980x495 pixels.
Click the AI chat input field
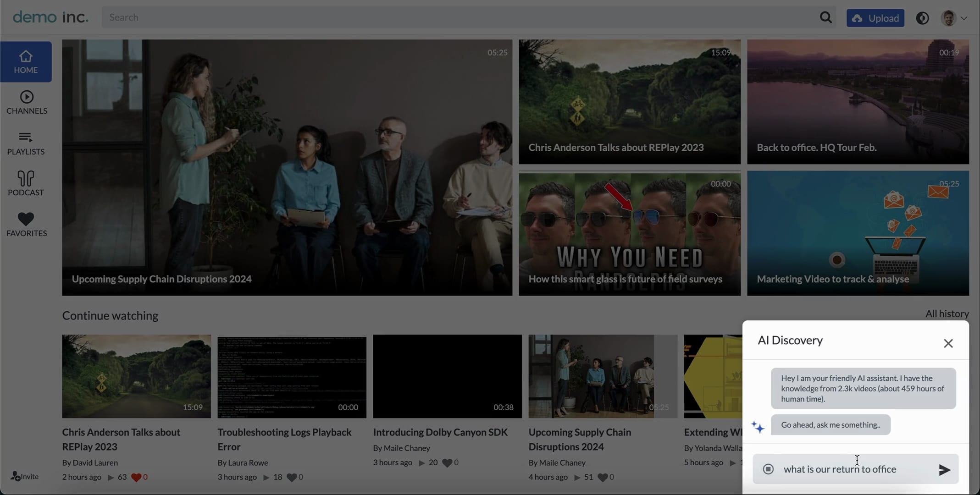[855, 469]
